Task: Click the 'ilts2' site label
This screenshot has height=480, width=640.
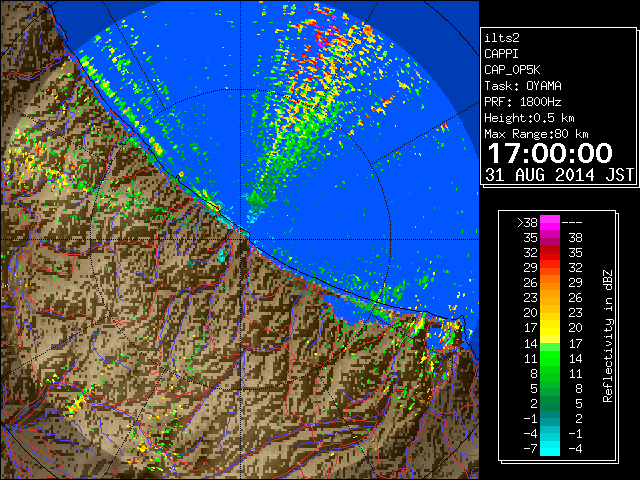Action: [x=502, y=38]
